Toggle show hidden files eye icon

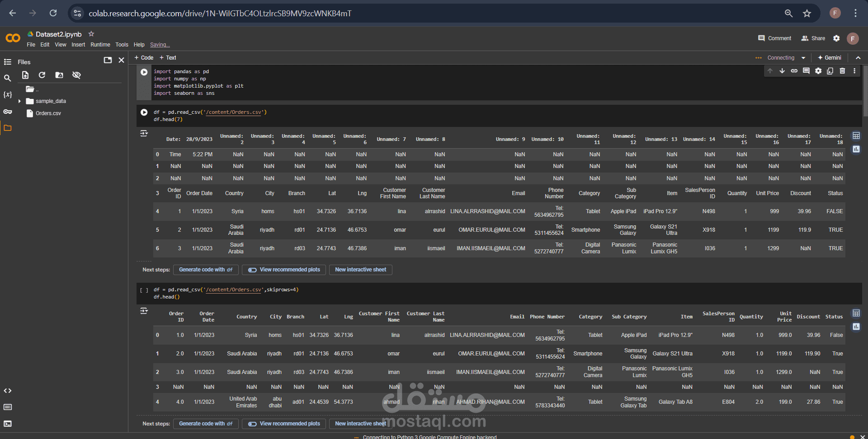(76, 75)
